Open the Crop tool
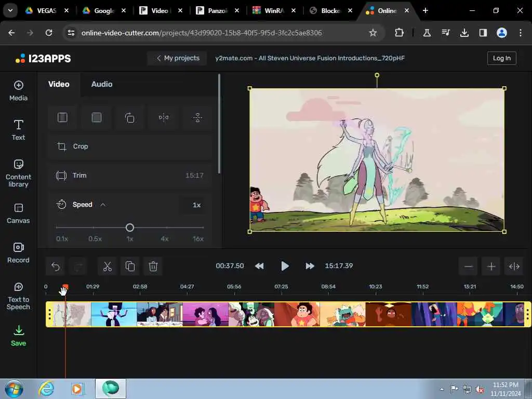 129,146
